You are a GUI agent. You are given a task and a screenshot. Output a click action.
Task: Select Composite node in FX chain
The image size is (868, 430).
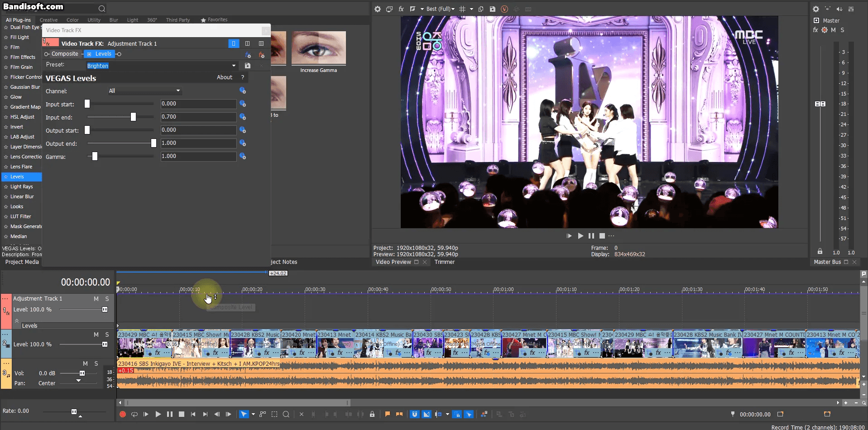tap(65, 54)
